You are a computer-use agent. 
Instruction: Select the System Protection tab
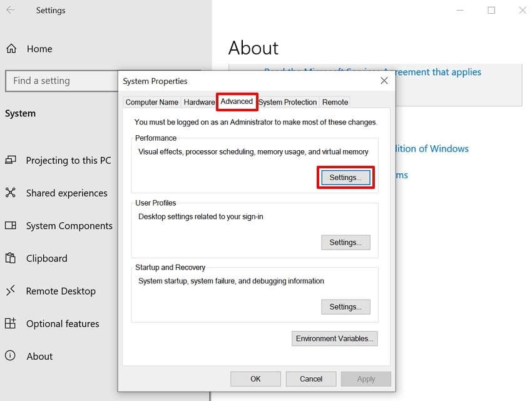tap(287, 102)
